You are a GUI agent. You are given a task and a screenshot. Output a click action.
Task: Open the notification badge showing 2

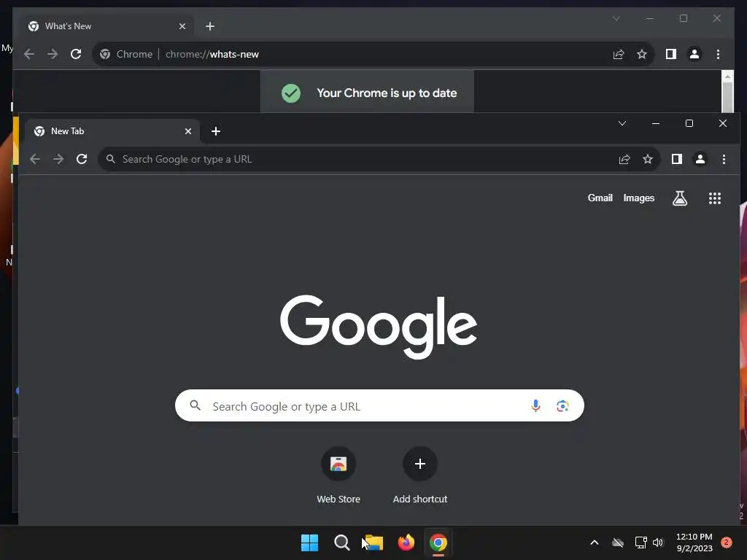click(727, 542)
